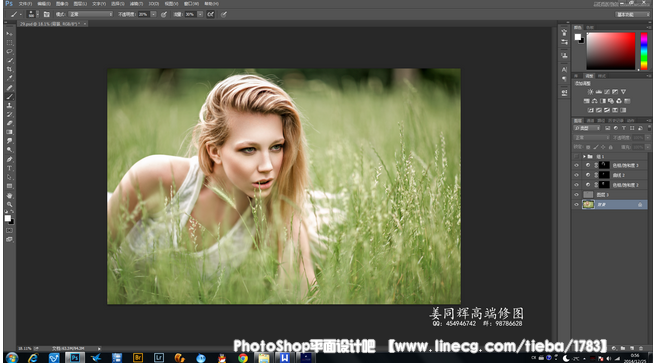Toggle Quick Mask mode in toolbox
The width and height of the screenshot is (657, 363).
(x=9, y=231)
